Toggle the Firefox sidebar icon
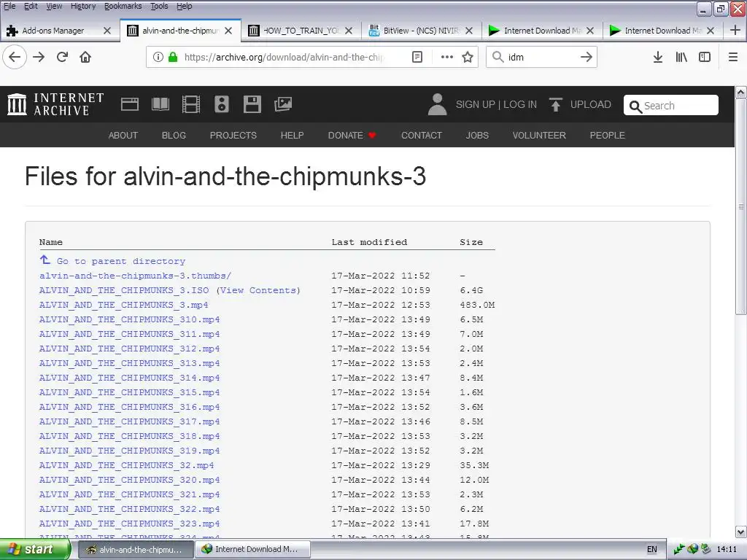 (705, 57)
